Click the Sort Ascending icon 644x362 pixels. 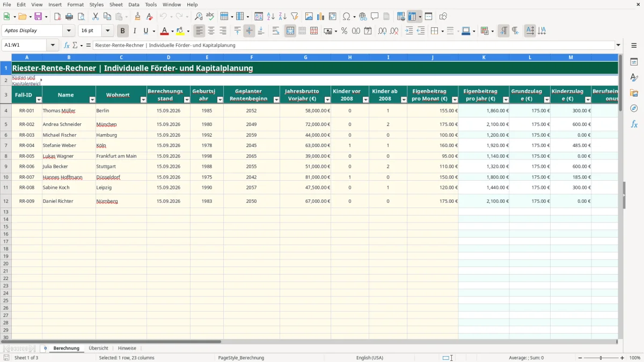271,17
